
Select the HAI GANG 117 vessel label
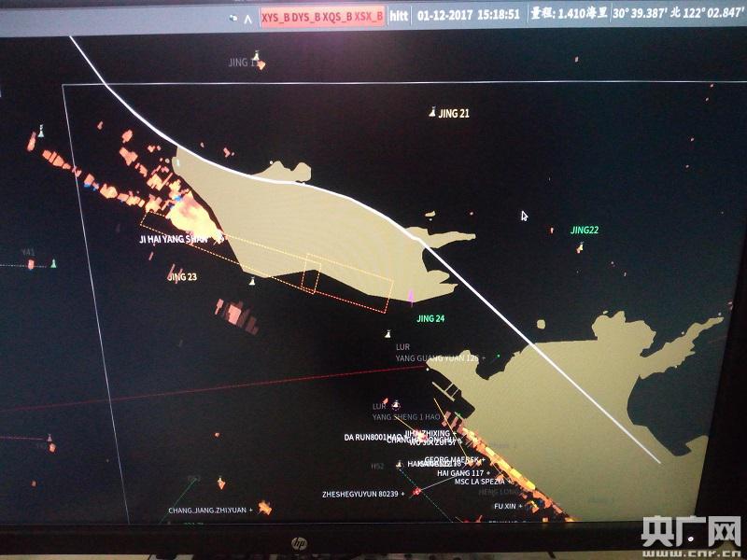coord(459,472)
